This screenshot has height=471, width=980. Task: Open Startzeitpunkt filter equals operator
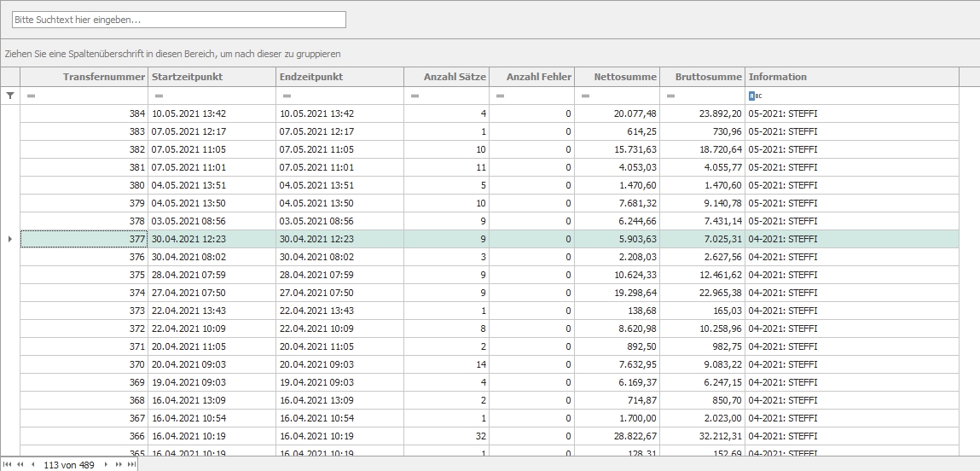pos(159,96)
